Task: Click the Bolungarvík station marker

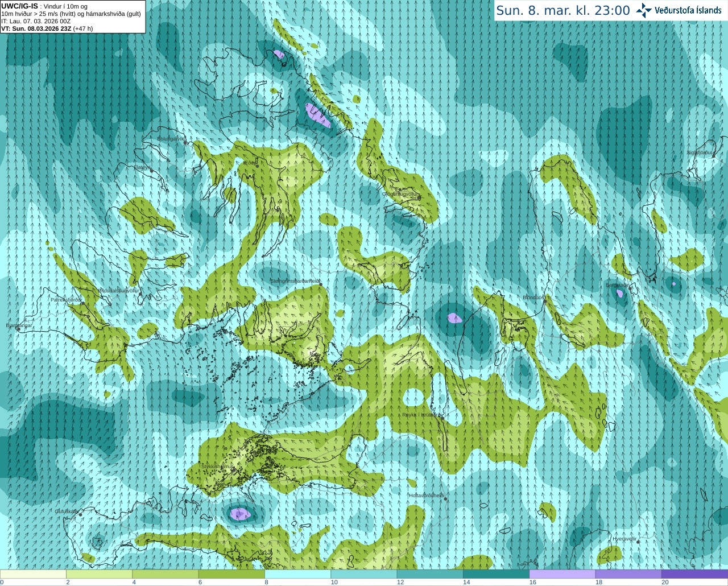Action: coord(185,143)
